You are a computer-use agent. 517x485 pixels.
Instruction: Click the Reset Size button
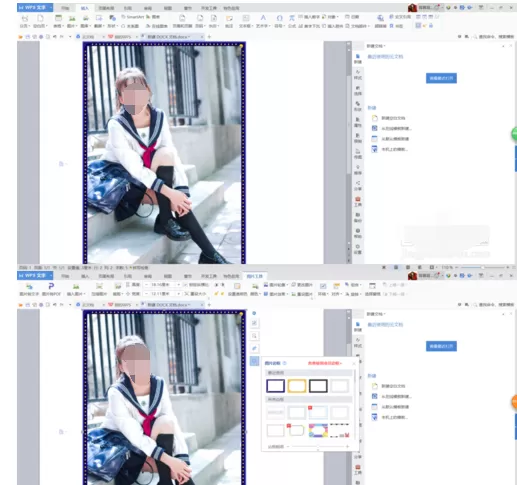[x=195, y=294]
